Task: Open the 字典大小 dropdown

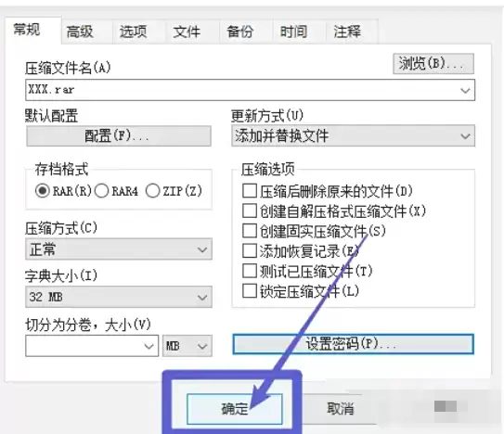Action: click(119, 297)
